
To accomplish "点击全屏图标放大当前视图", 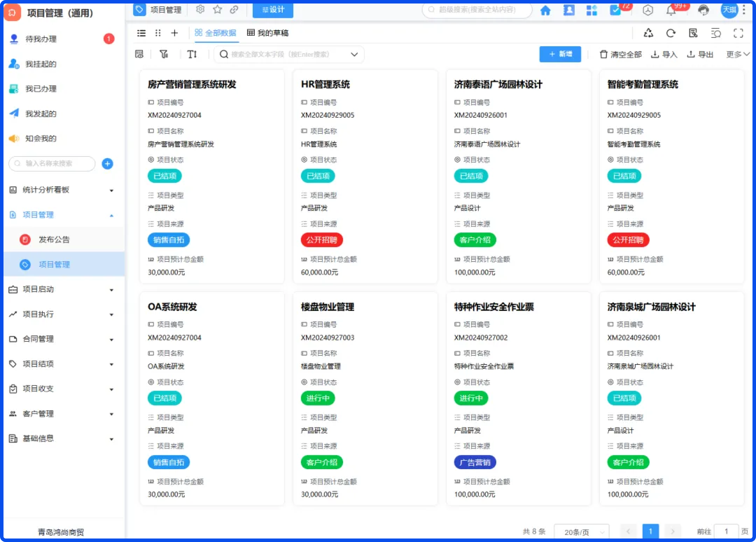I will [739, 33].
